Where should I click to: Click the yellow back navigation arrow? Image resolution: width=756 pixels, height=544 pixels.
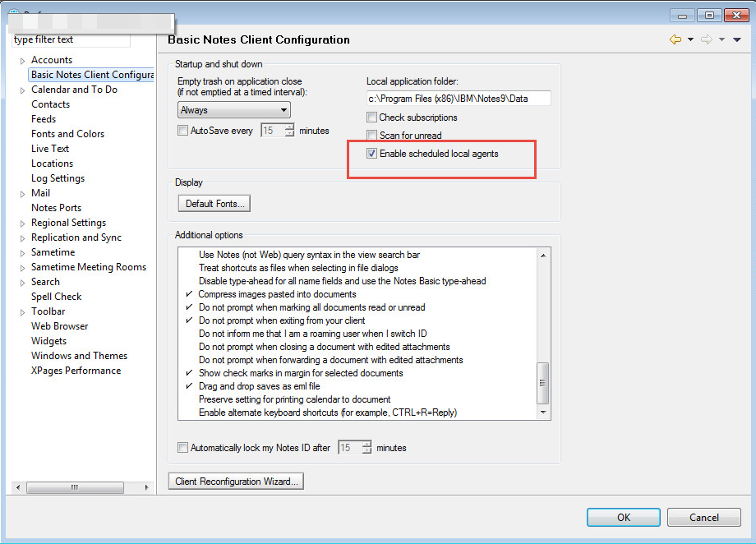[x=675, y=39]
